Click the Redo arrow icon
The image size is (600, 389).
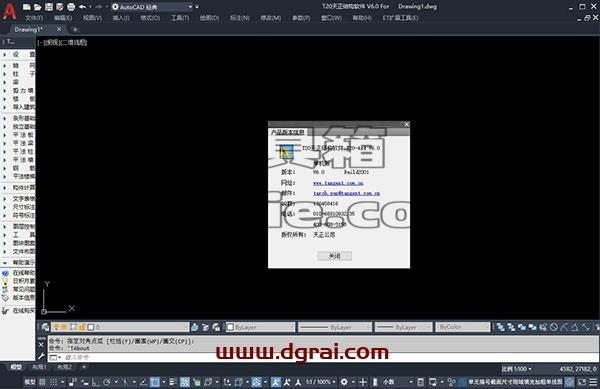(x=99, y=7)
